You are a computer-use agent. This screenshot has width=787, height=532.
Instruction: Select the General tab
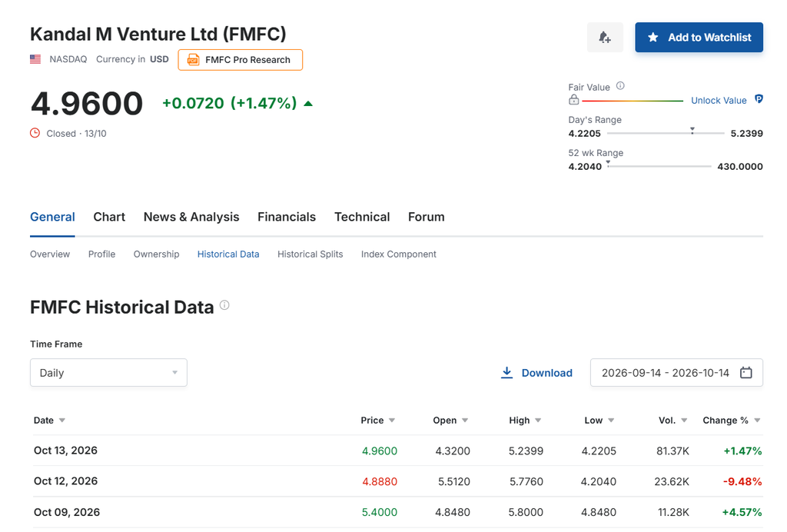pos(52,217)
